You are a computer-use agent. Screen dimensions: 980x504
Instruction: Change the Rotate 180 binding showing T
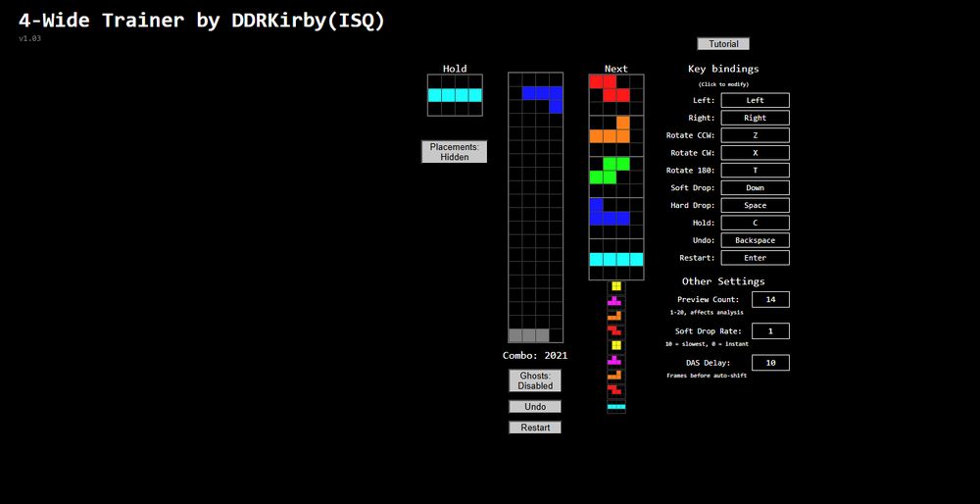pos(755,170)
